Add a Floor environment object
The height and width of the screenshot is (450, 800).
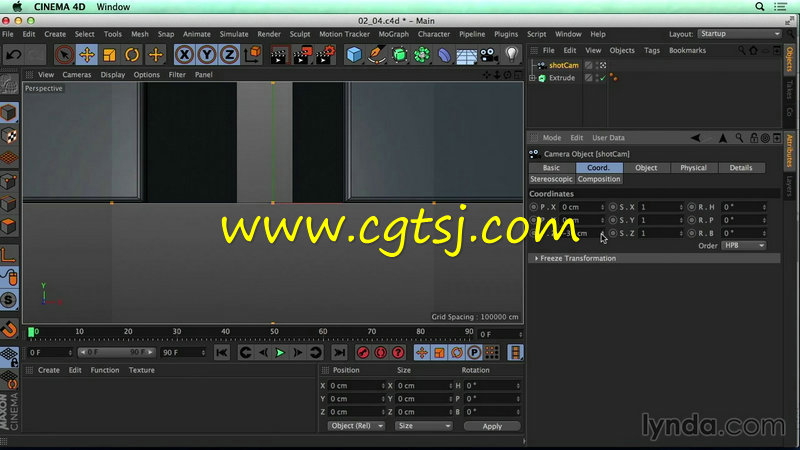tap(466, 55)
